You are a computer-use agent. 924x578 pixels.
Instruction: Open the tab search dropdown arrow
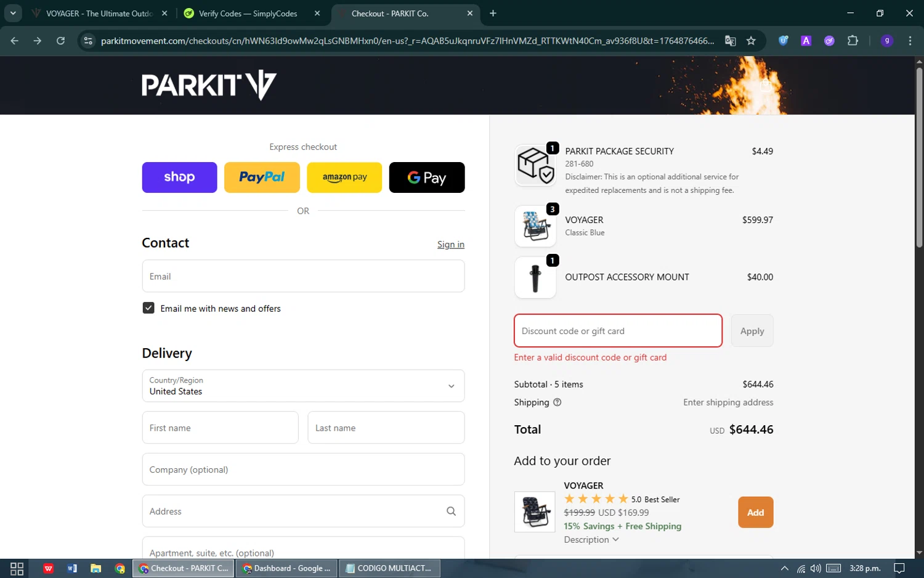click(x=13, y=13)
